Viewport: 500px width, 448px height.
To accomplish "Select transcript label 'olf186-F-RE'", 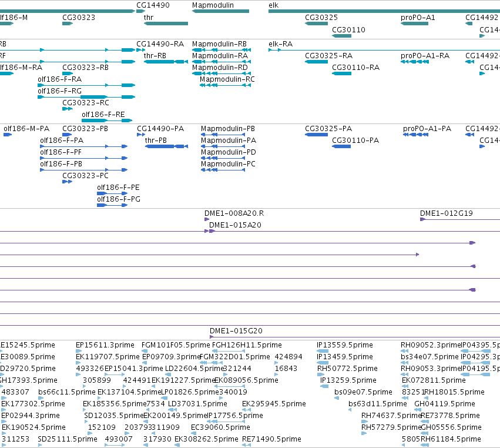I will point(103,115).
